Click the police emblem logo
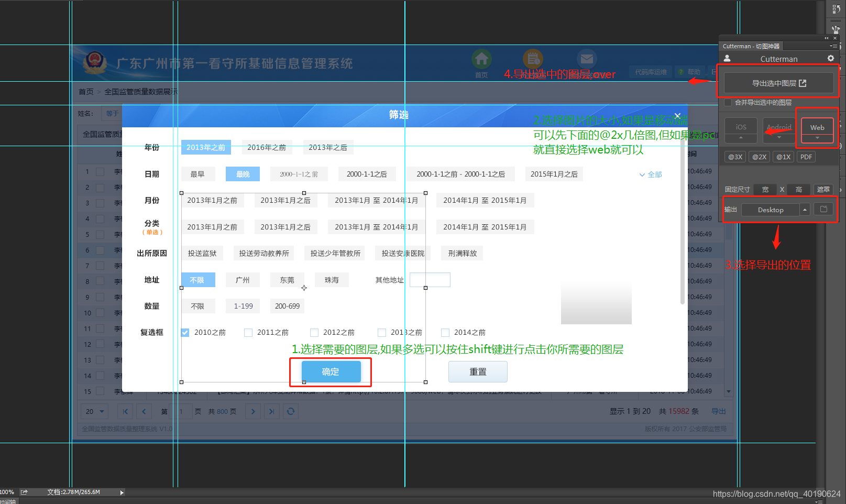The height and width of the screenshot is (504, 846). [x=95, y=63]
